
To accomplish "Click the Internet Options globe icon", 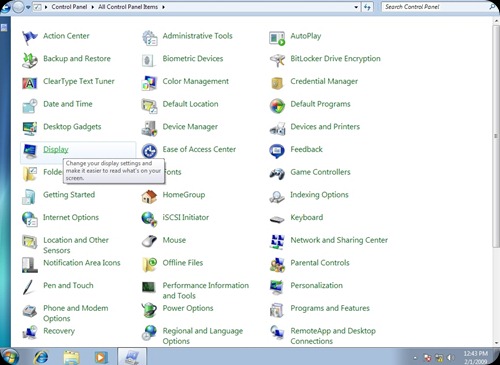I will point(30,219).
